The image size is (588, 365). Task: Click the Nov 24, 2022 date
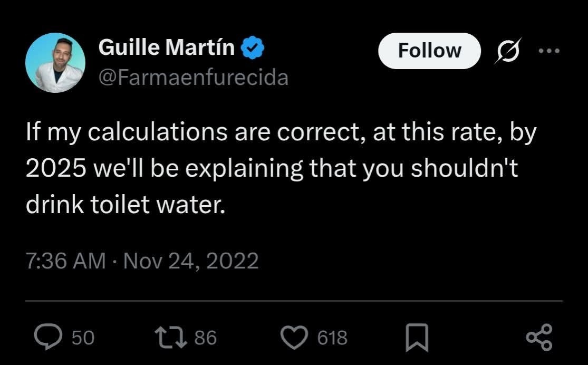coord(190,261)
